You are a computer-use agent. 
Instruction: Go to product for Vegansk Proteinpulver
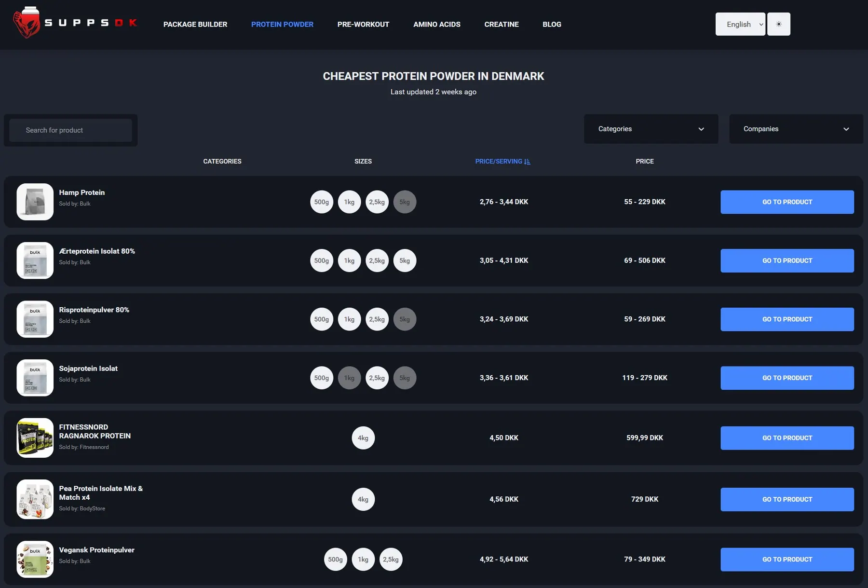787,560
